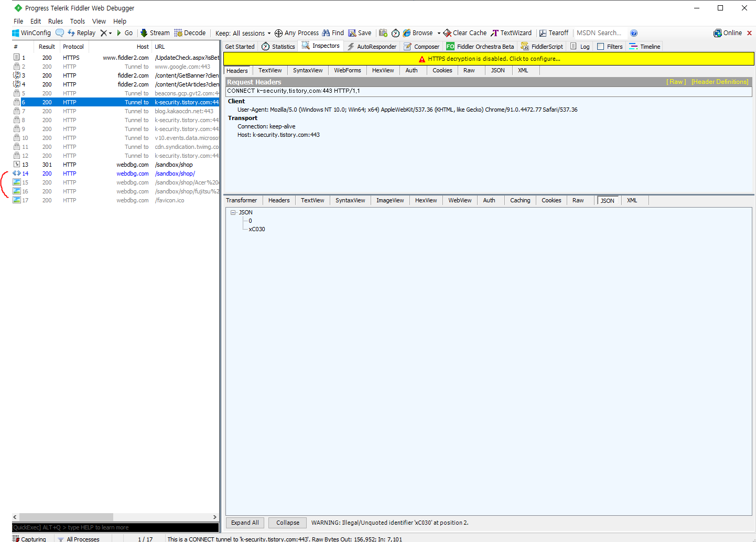Image resolution: width=756 pixels, height=542 pixels.
Task: Select the response Transformer tab
Action: point(242,200)
